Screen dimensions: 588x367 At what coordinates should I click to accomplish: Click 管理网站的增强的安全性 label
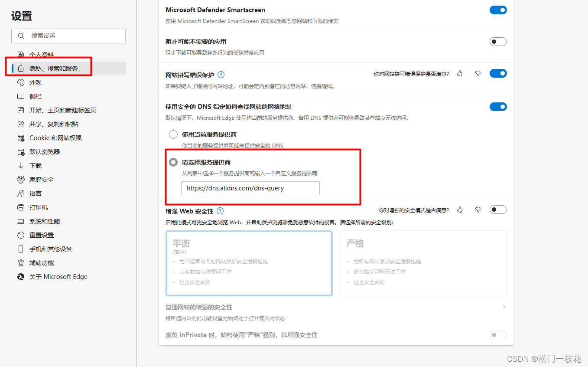(199, 307)
